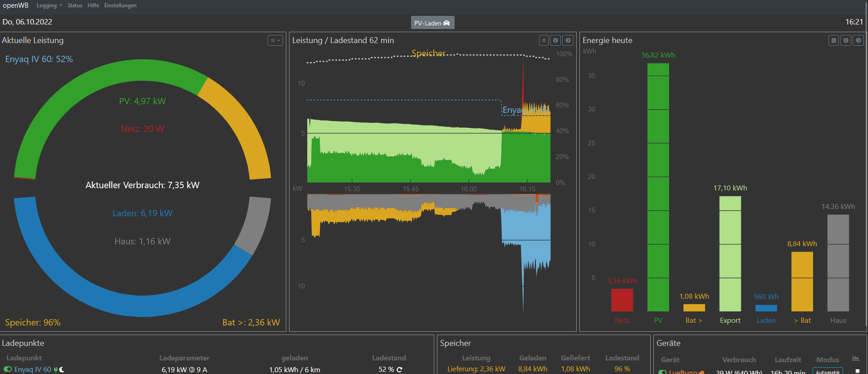
Task: Go to next day in Energie heute panel
Action: pyautogui.click(x=858, y=40)
